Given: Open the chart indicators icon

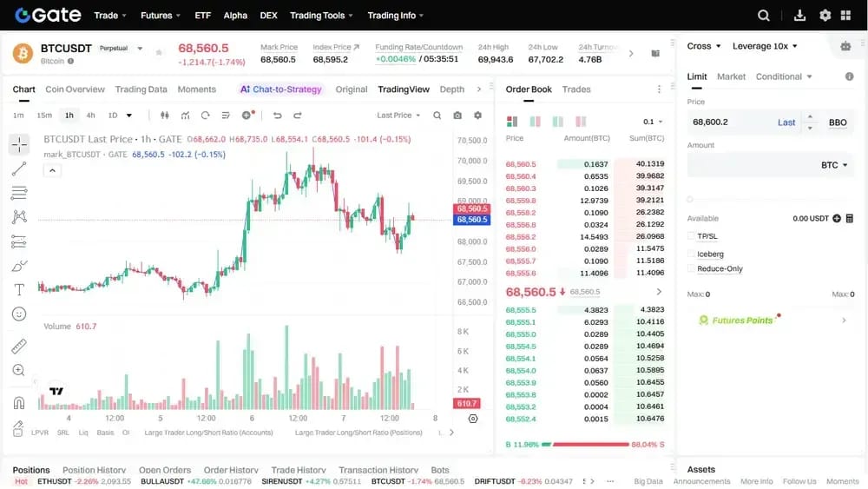Looking at the screenshot, I should 185,116.
